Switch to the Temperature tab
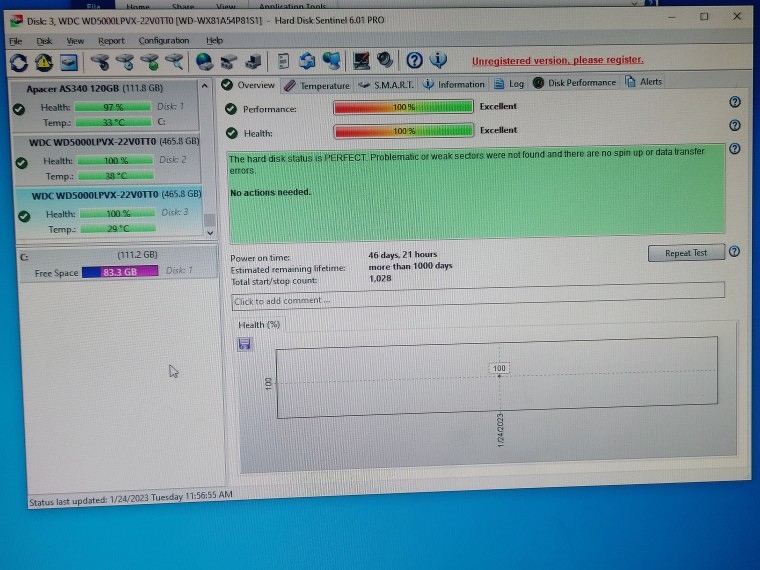This screenshot has width=760, height=570. point(317,85)
